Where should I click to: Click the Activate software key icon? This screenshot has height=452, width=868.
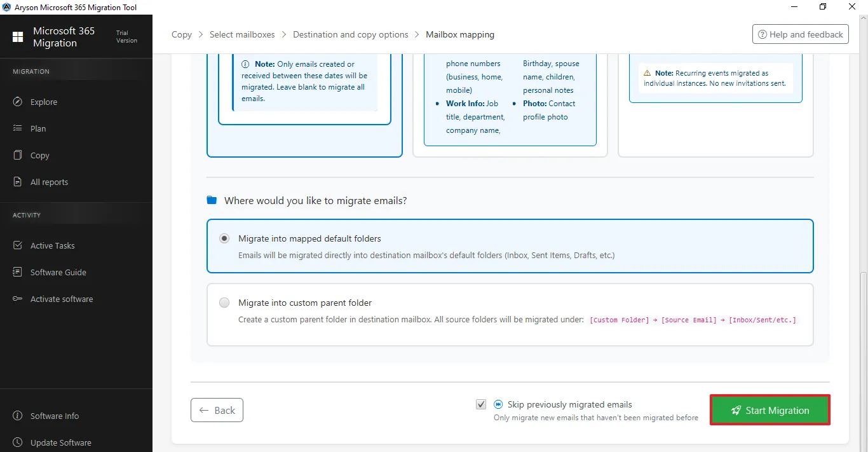(x=17, y=299)
